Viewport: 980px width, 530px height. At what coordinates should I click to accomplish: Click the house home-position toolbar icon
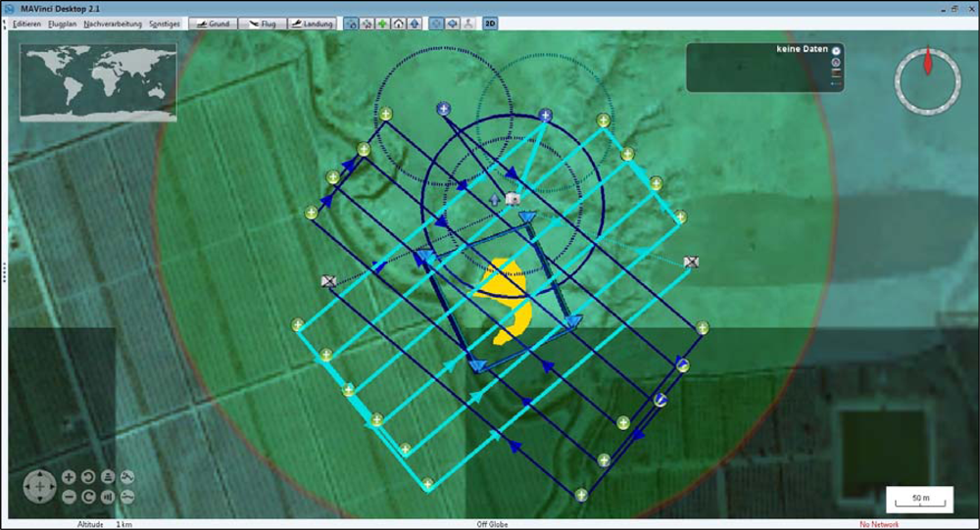coord(398,24)
